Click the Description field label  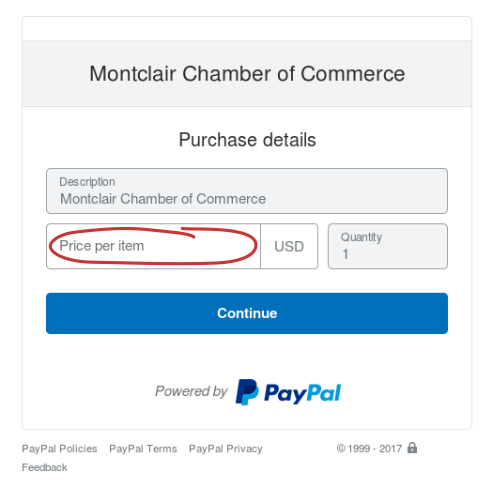click(x=87, y=182)
